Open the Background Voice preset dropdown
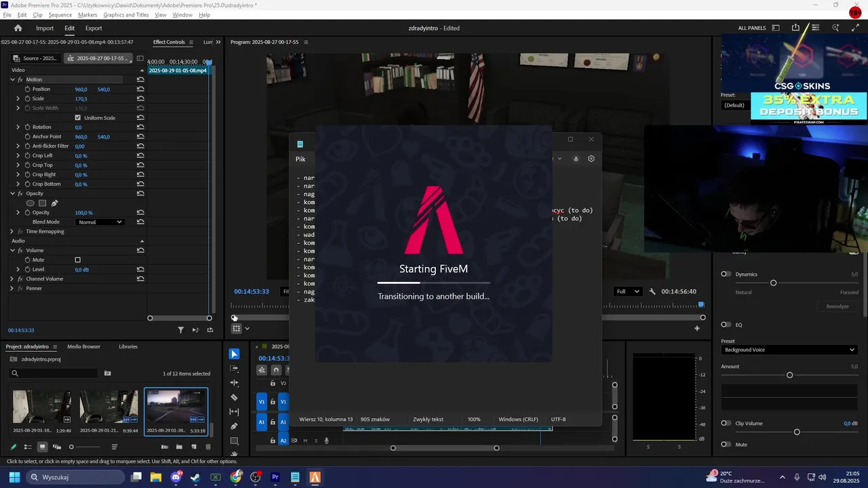The height and width of the screenshot is (488, 868). [789, 350]
